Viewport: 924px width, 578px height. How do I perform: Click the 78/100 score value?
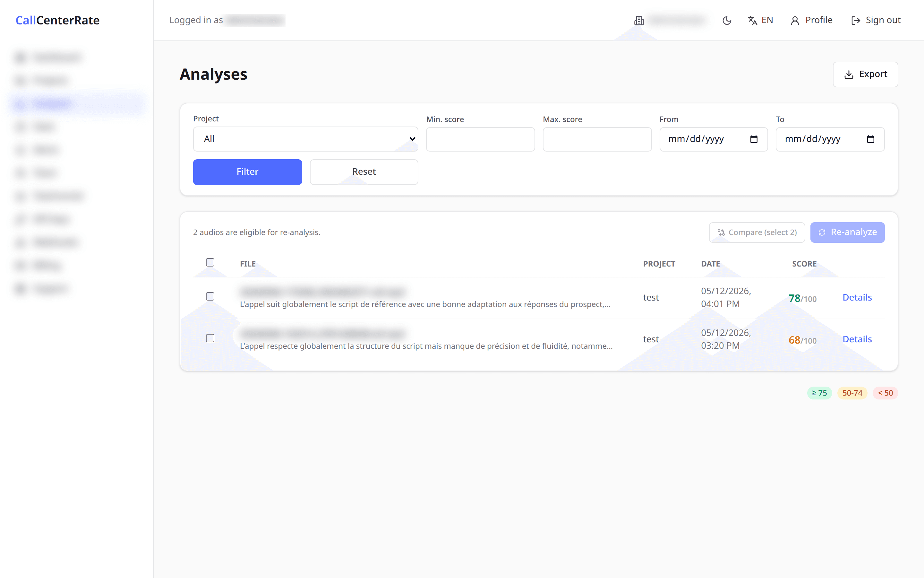click(803, 299)
